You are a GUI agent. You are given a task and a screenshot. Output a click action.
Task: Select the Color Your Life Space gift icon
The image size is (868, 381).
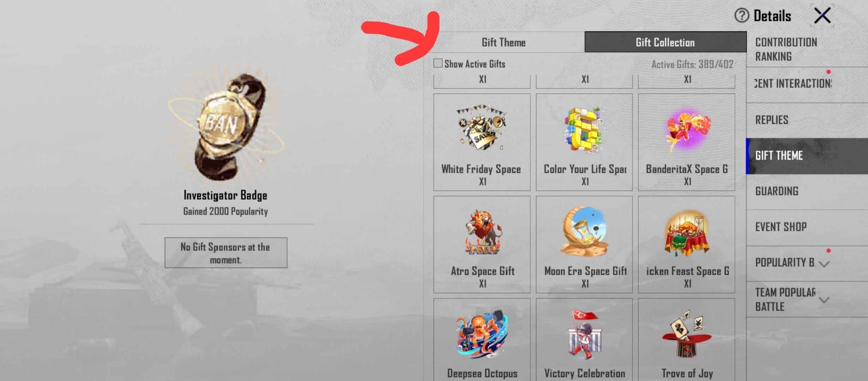(x=584, y=129)
